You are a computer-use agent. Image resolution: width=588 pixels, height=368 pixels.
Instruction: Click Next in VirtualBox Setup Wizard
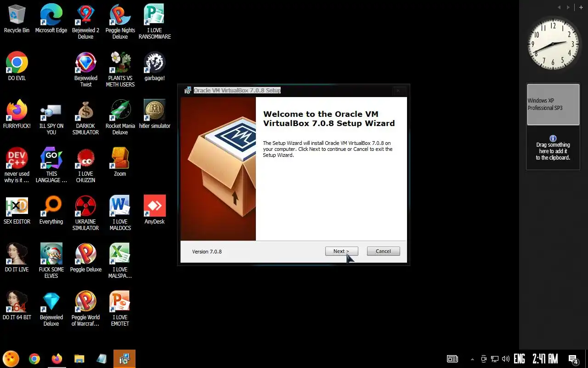click(x=341, y=251)
